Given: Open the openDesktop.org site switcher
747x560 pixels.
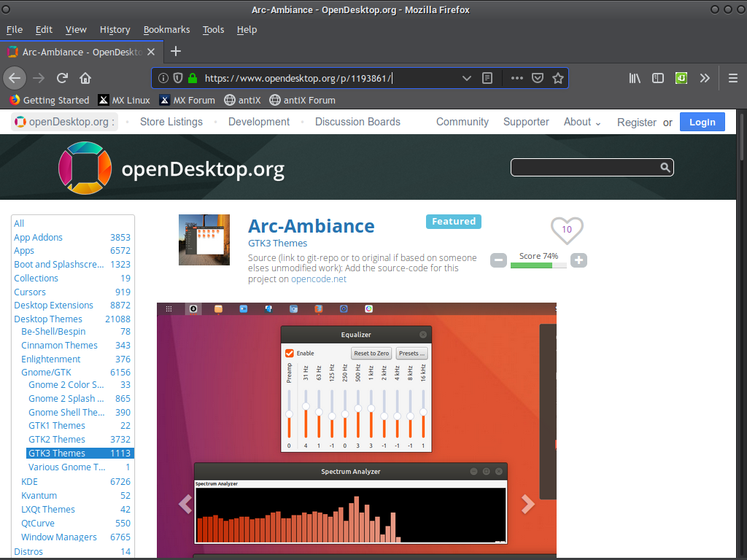Looking at the screenshot, I should 65,122.
